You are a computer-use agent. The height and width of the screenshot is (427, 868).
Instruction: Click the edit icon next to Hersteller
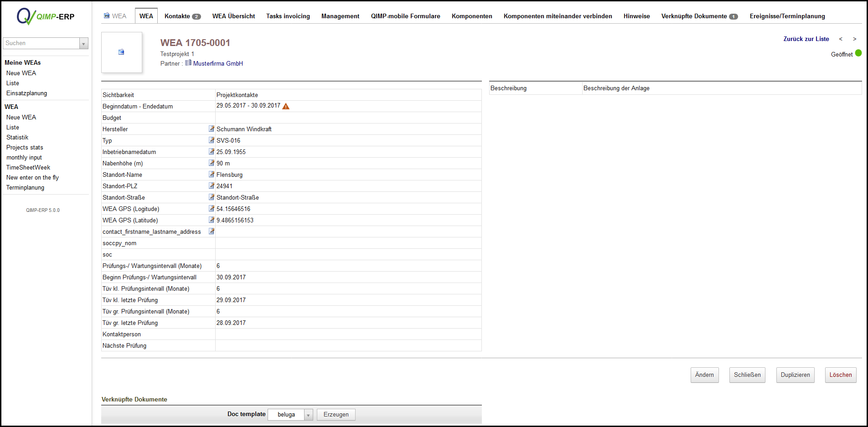[x=211, y=129]
